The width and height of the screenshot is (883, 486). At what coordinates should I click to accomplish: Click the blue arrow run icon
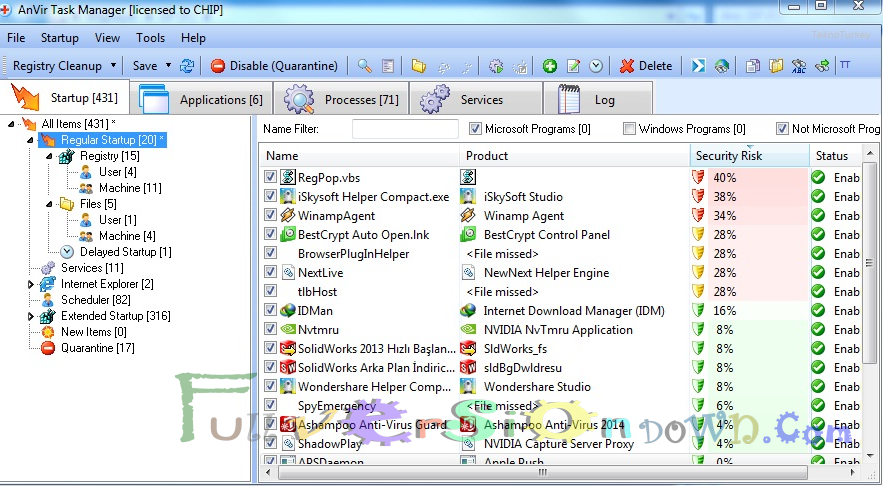[698, 66]
